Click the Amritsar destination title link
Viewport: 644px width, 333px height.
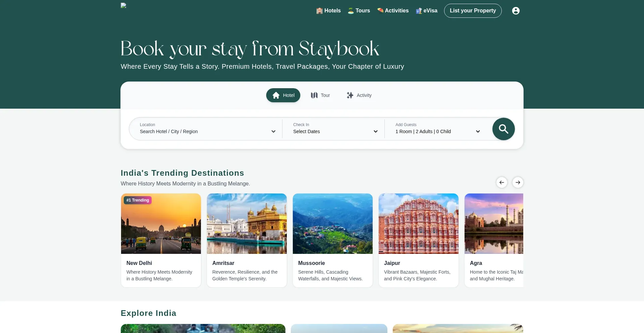[223, 263]
